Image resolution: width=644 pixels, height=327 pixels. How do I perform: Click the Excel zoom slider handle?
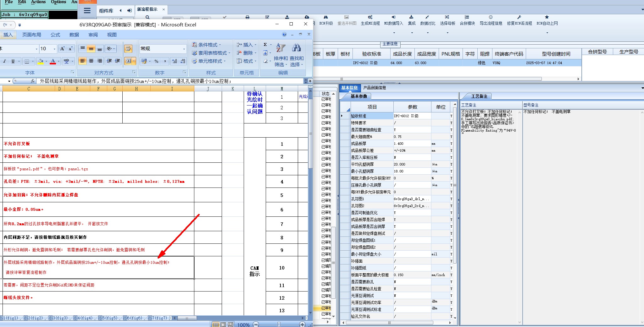point(279,324)
